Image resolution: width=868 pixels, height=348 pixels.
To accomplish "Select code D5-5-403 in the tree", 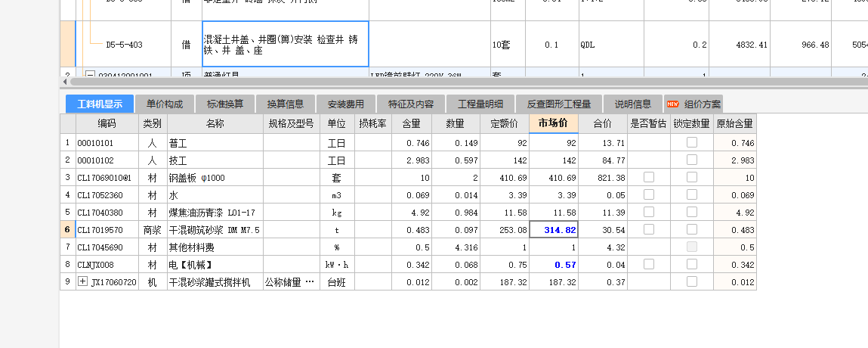I will [x=124, y=45].
